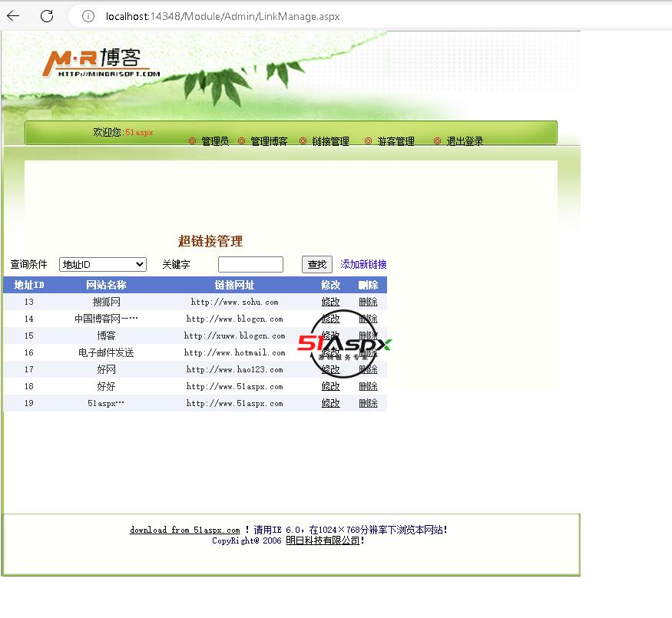The width and height of the screenshot is (672, 618).
Task: Open the 游客管理 menu item
Action: (x=396, y=141)
